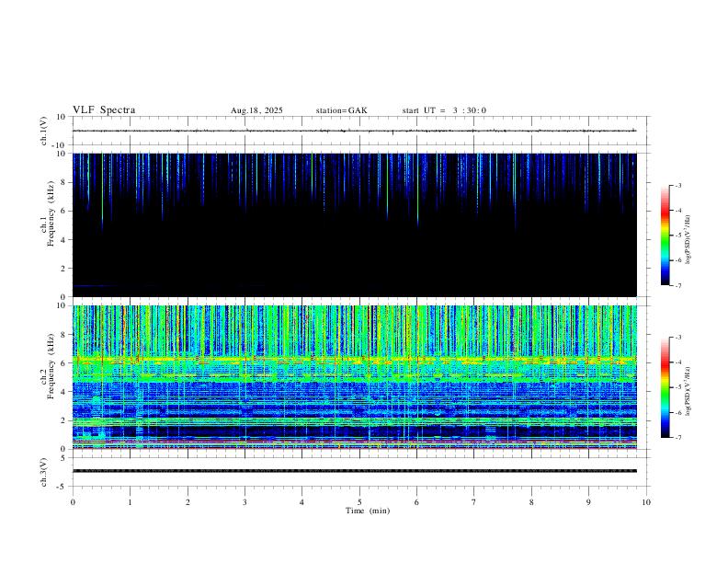Click the log(PSD) label beside ch.1 colorbar
Image resolution: width=728 pixels, height=563 pixels.
[x=687, y=236]
